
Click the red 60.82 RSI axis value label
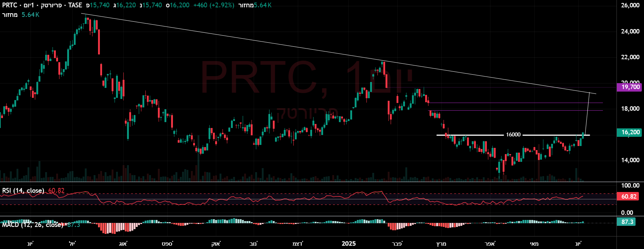pos(629,196)
